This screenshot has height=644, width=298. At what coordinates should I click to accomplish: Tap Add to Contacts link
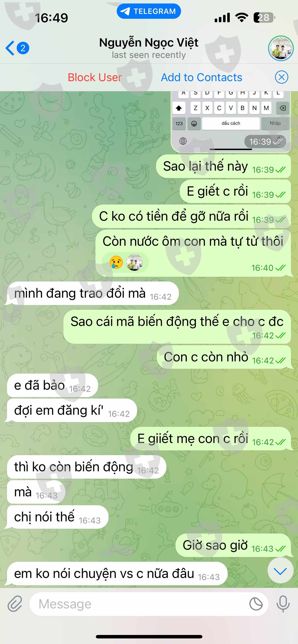point(201,77)
